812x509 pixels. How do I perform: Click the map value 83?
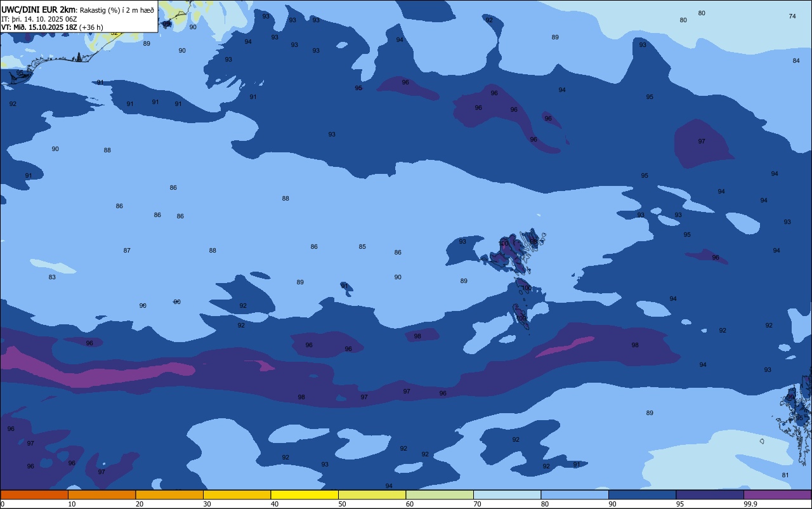52,277
